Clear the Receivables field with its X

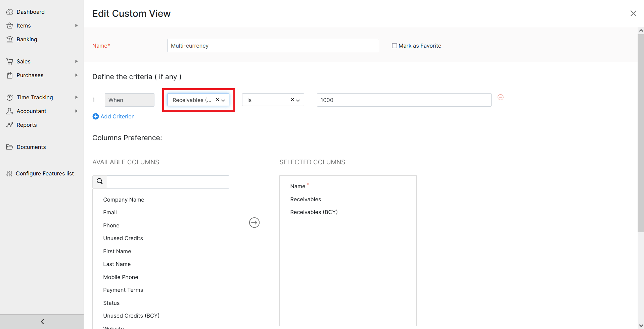tap(218, 100)
